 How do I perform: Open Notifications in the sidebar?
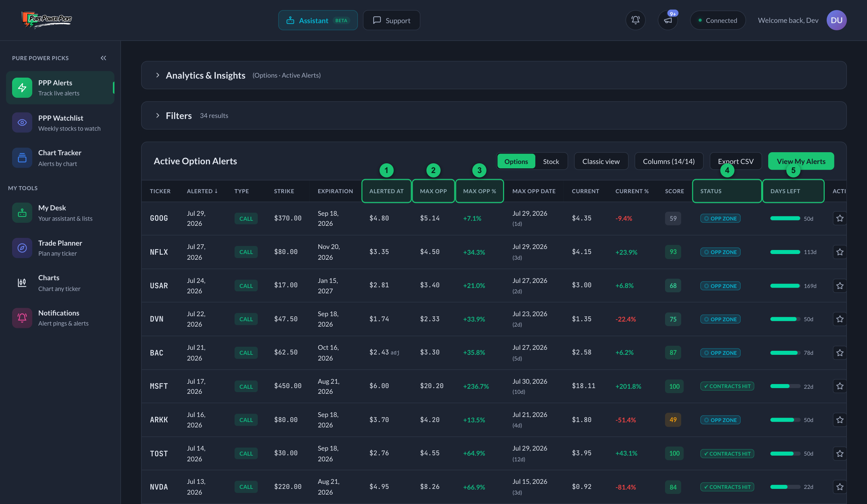(60, 318)
